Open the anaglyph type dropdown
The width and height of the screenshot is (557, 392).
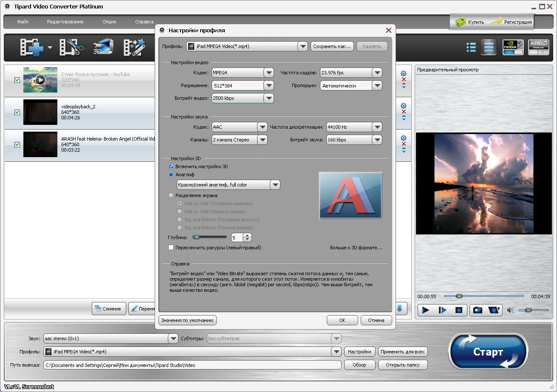pos(275,185)
